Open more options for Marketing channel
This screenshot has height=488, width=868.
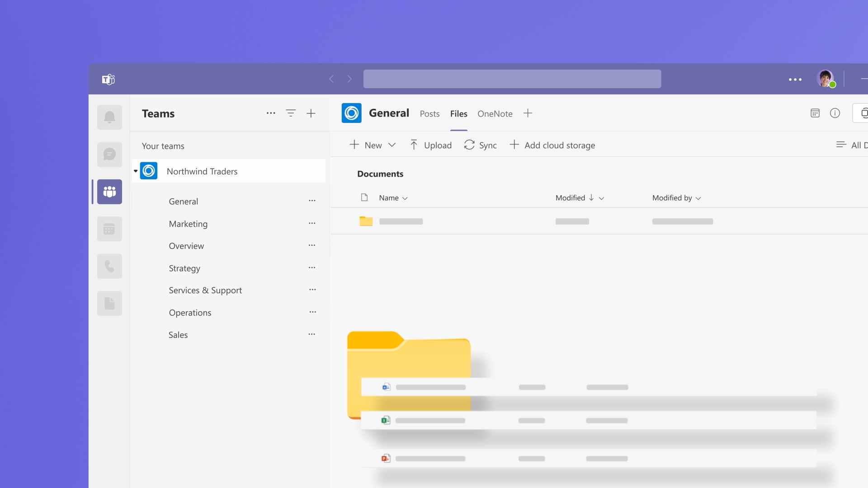(x=312, y=223)
